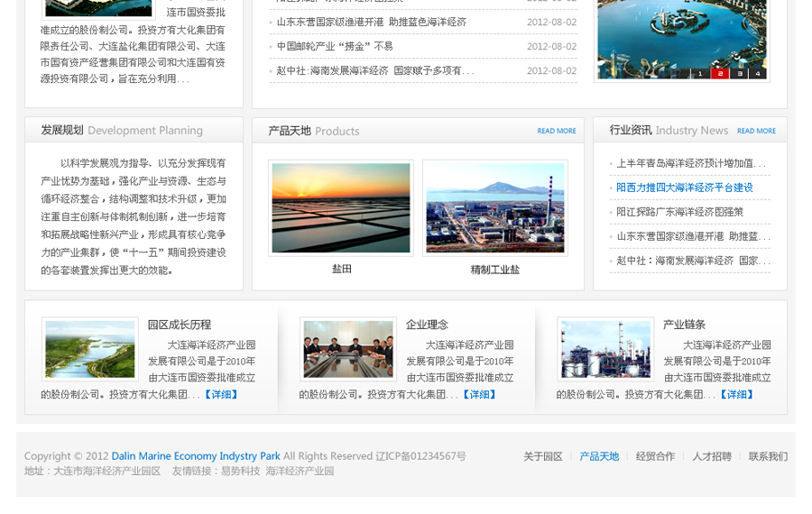
Task: Click the active red slide 2 indicator
Action: coord(719,74)
